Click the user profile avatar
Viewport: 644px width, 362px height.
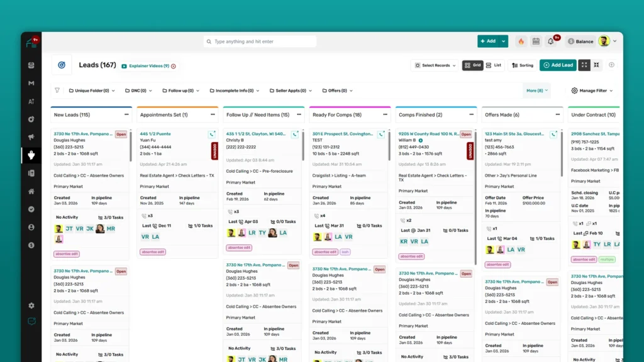click(604, 41)
